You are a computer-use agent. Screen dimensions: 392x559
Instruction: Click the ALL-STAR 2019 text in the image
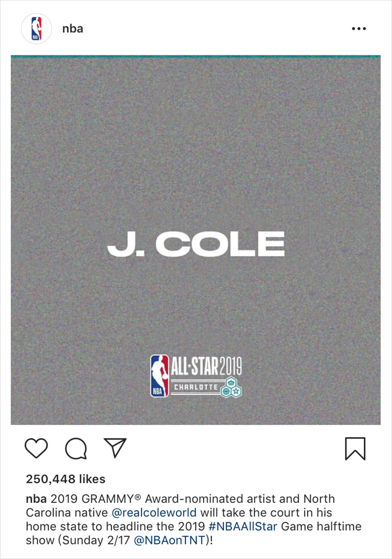point(206,367)
